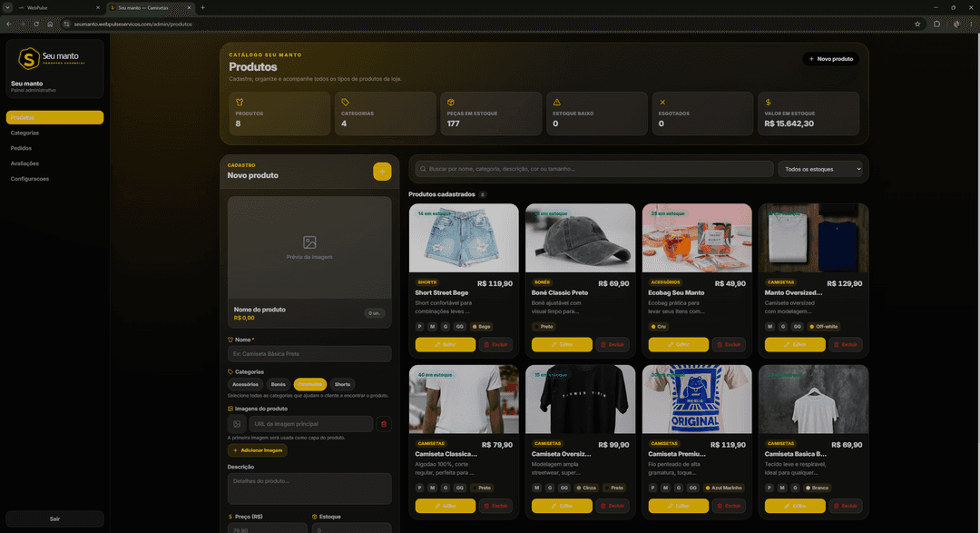The height and width of the screenshot is (533, 980).
Task: Click the Off-white color chip
Action: pos(824,327)
